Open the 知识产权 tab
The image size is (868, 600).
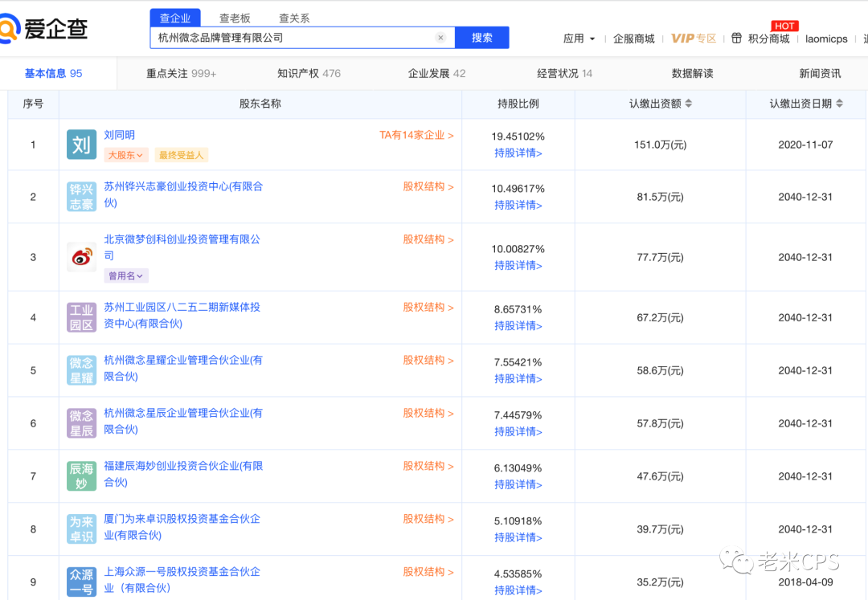tap(309, 74)
